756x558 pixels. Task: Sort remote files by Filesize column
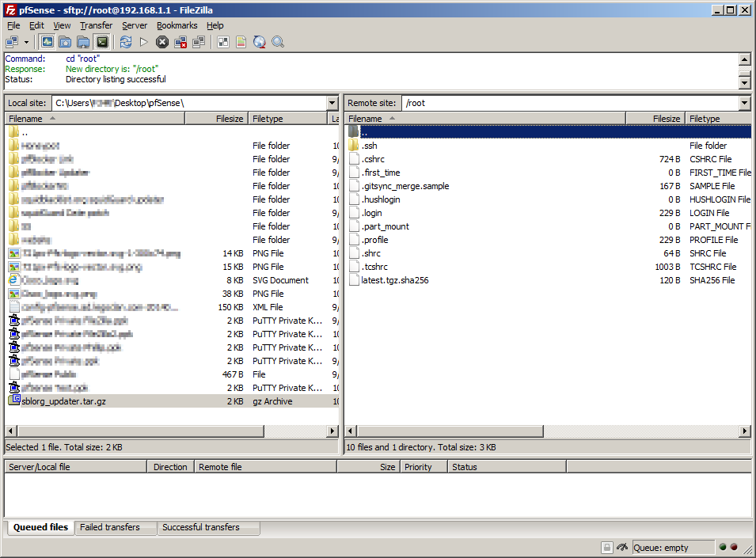coord(655,119)
